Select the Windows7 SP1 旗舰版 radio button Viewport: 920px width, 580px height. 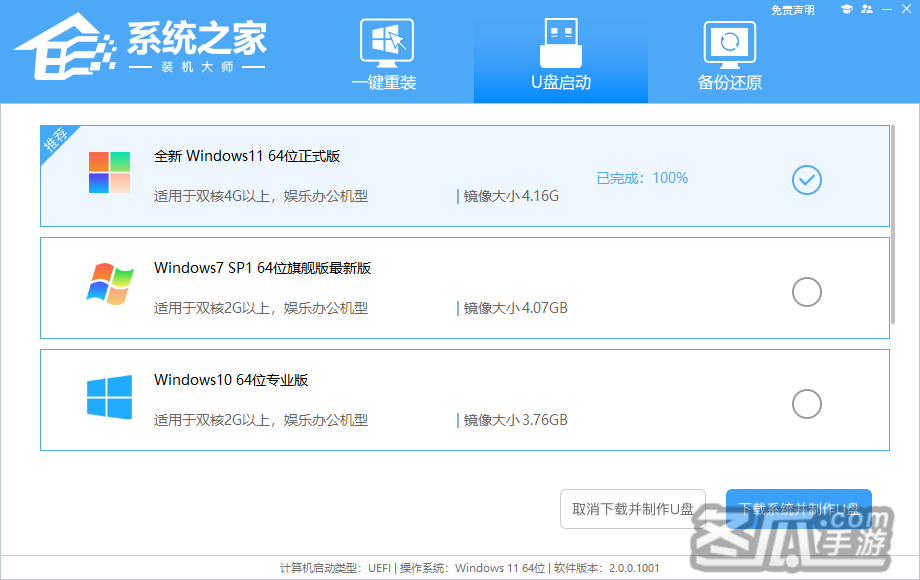(806, 292)
